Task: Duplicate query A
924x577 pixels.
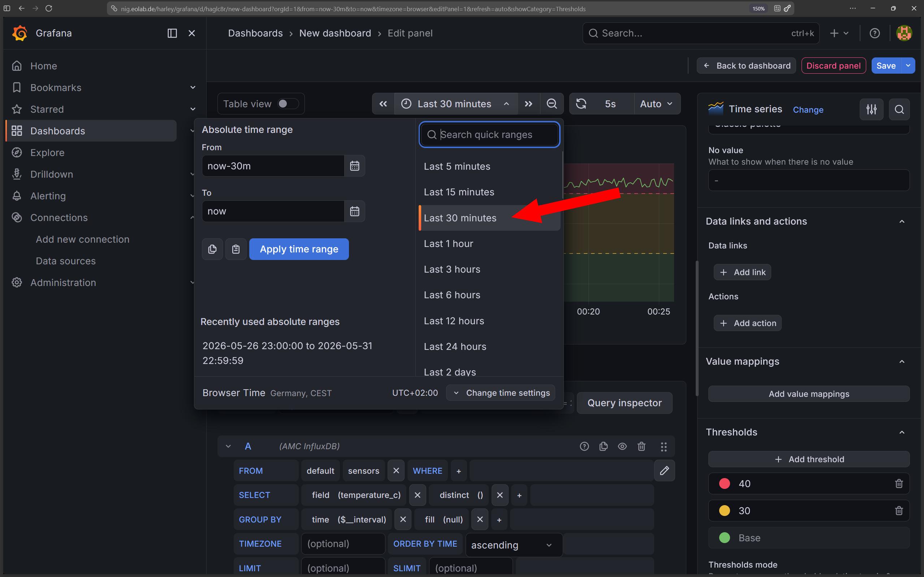Action: [x=603, y=446]
